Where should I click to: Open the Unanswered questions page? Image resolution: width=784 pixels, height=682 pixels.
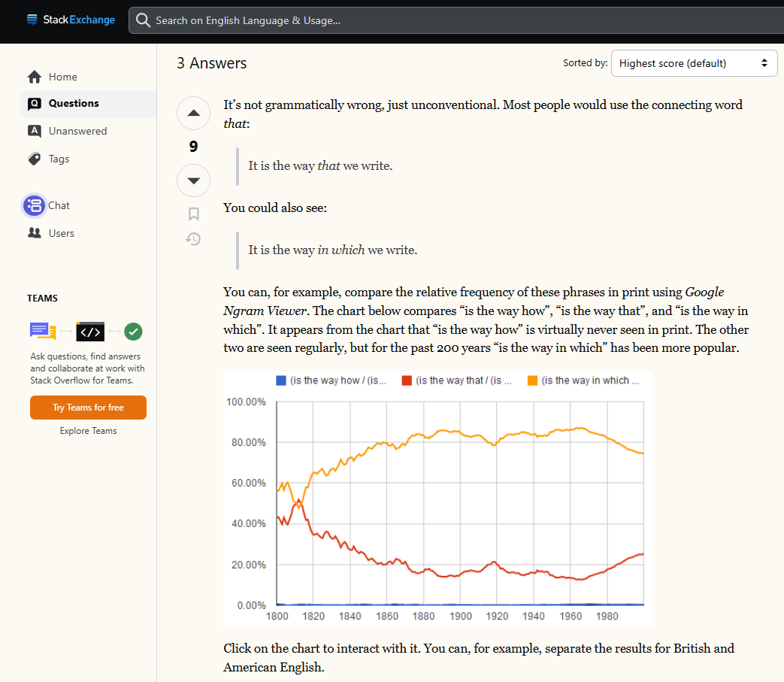click(77, 131)
